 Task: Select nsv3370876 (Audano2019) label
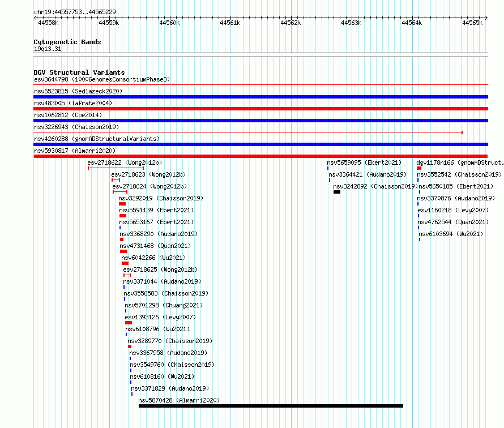(x=456, y=198)
